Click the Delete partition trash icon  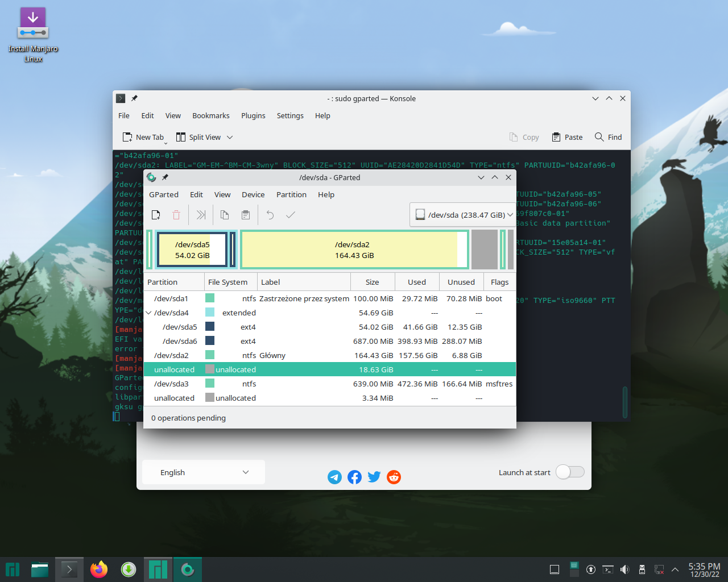[x=176, y=215]
